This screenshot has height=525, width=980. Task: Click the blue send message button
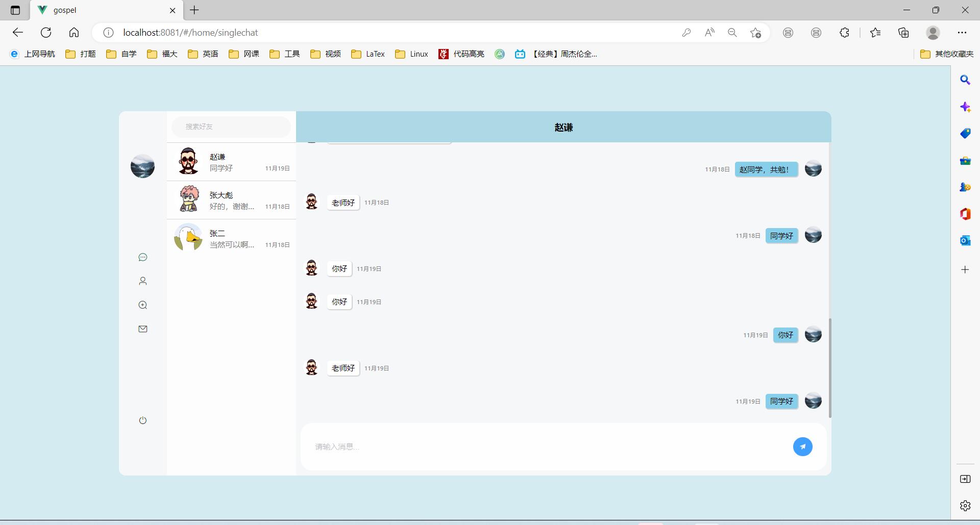(802, 446)
